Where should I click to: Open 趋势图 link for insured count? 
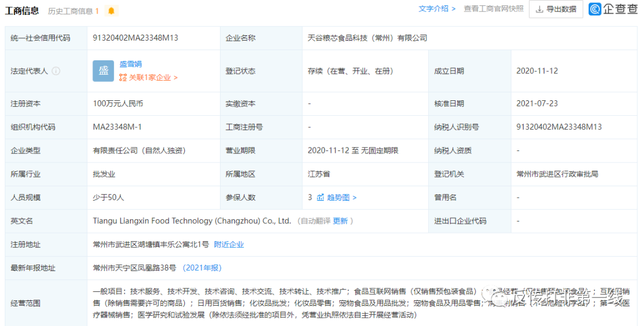(342, 198)
